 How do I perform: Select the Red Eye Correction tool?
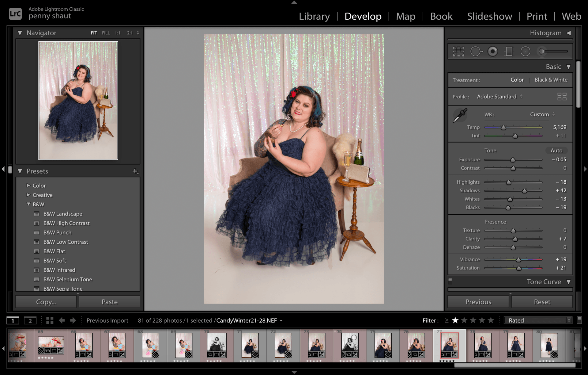(x=493, y=52)
